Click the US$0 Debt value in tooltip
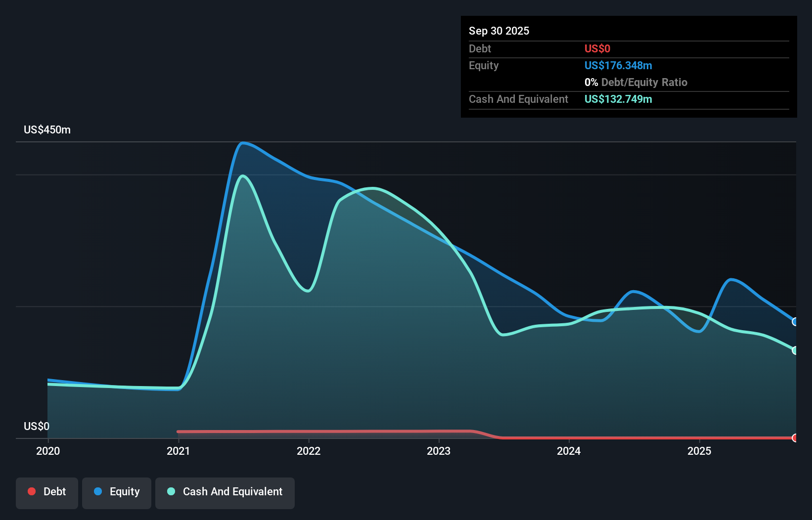 597,48
